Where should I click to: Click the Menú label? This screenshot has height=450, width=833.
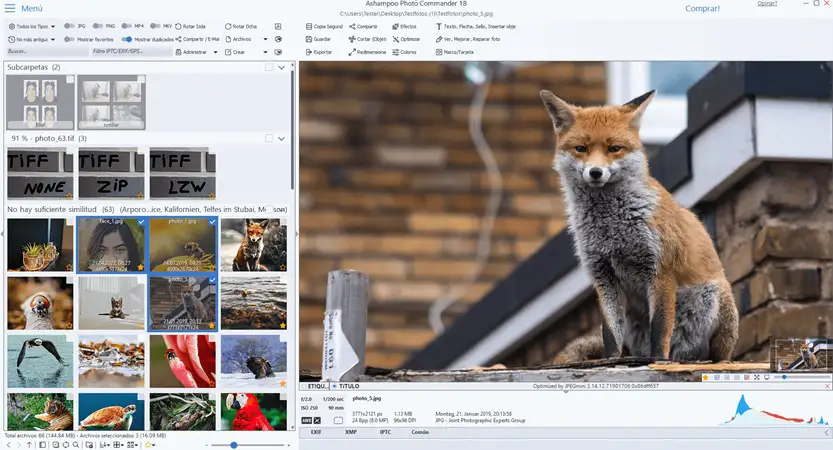[x=32, y=9]
